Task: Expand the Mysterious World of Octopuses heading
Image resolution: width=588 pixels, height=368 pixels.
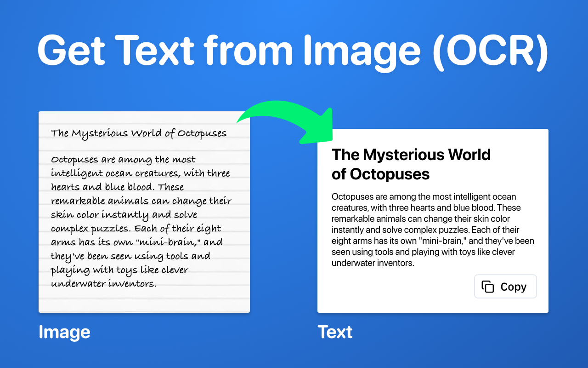Action: (411, 164)
